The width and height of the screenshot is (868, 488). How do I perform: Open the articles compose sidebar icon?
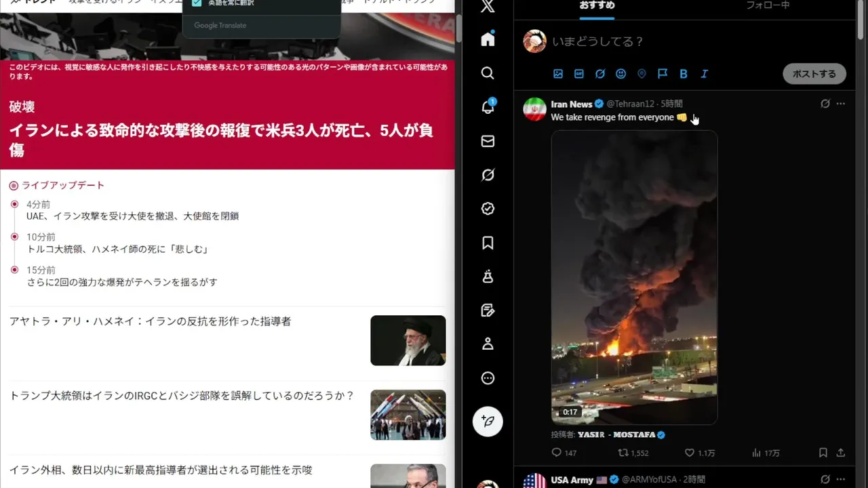click(x=488, y=310)
